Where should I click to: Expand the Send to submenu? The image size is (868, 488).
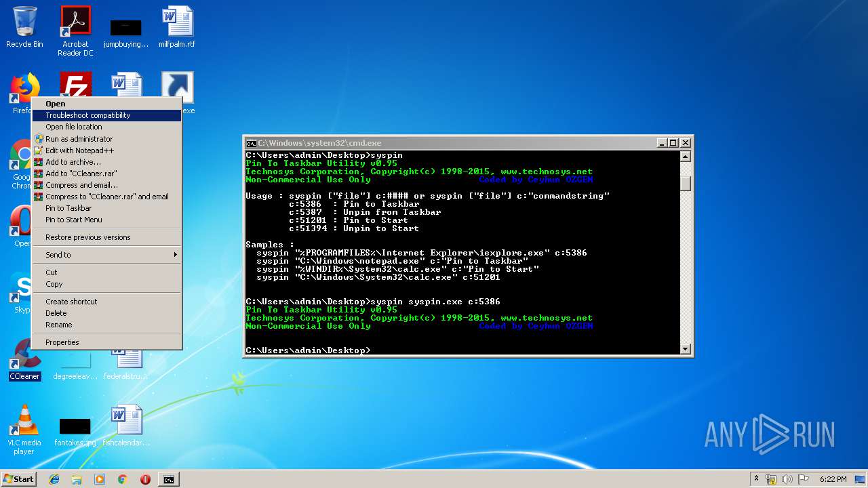[107, 255]
